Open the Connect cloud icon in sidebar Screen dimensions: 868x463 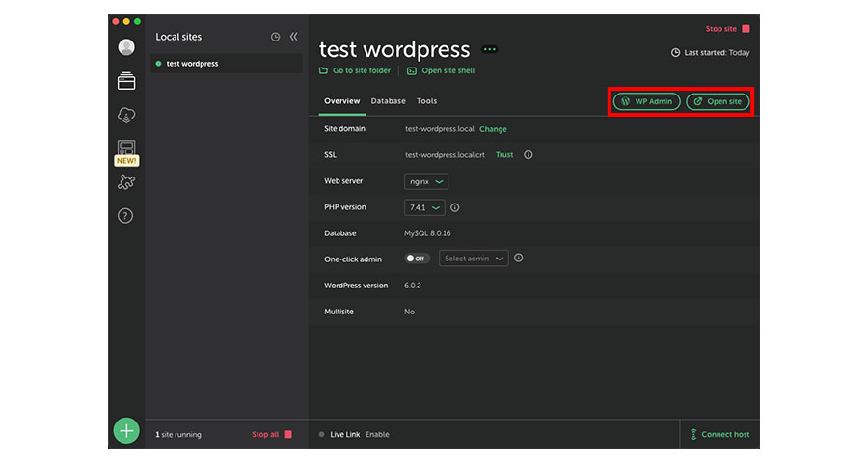[126, 115]
